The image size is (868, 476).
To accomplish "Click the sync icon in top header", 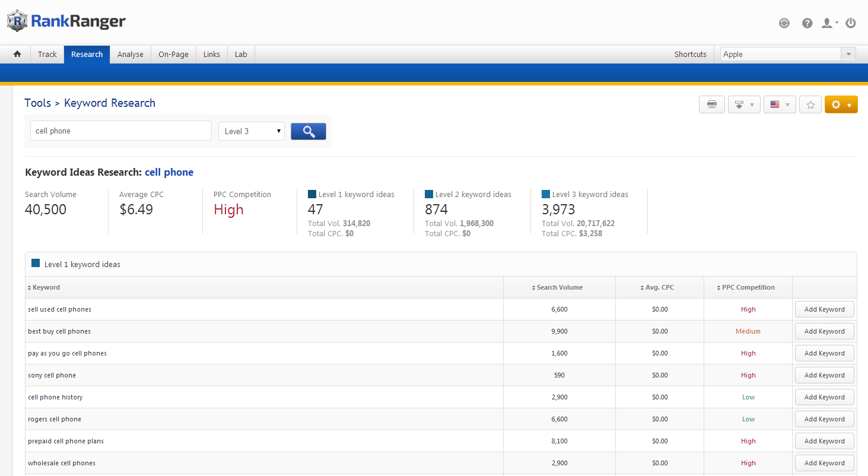I will pyautogui.click(x=784, y=23).
